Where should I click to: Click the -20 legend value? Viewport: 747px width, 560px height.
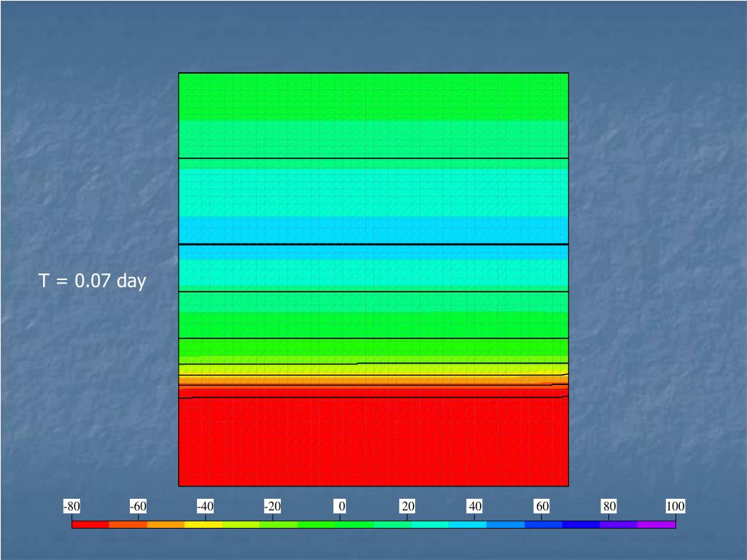click(273, 506)
